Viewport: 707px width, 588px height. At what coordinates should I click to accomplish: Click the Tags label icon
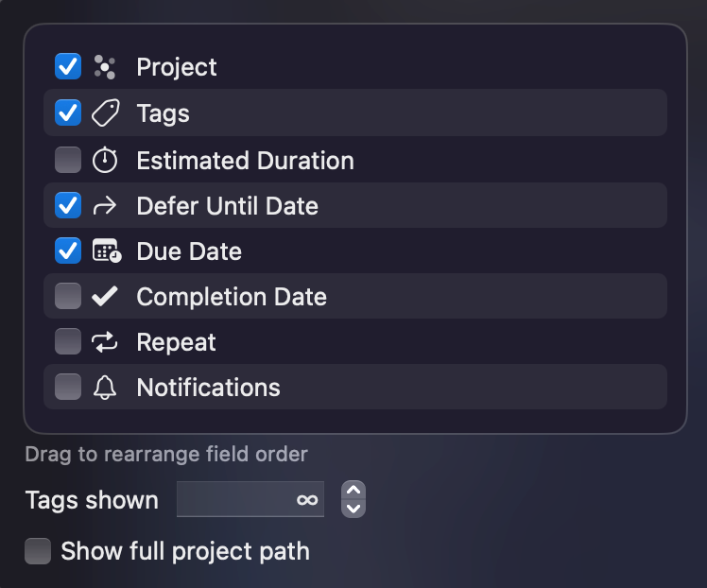(106, 112)
